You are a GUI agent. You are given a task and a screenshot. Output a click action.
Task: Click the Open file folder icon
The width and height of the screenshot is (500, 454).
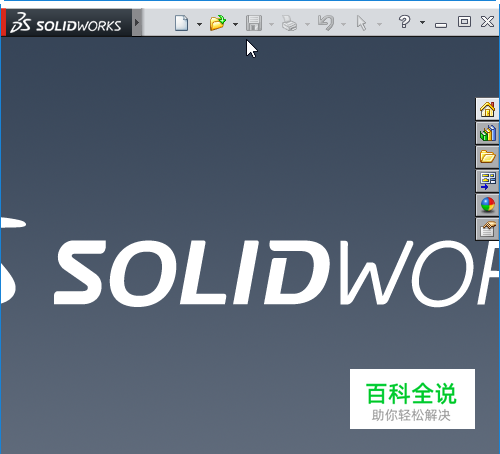tap(218, 23)
